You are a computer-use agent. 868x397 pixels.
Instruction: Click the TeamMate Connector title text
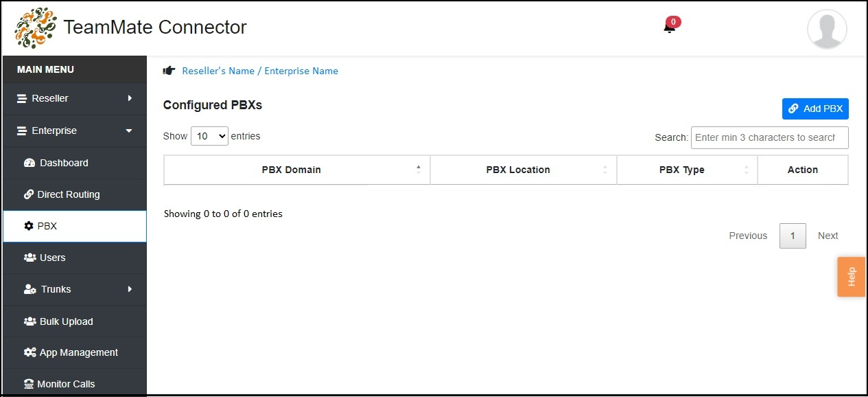pyautogui.click(x=155, y=27)
